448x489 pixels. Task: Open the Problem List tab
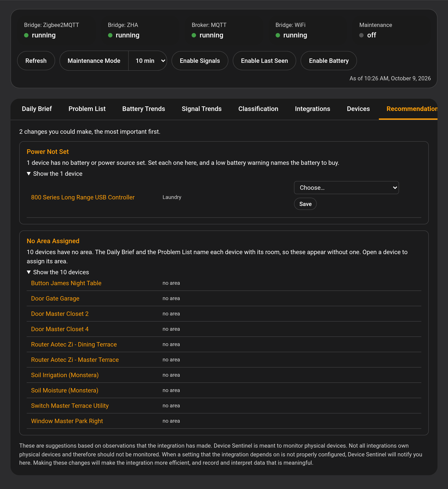[x=87, y=109]
